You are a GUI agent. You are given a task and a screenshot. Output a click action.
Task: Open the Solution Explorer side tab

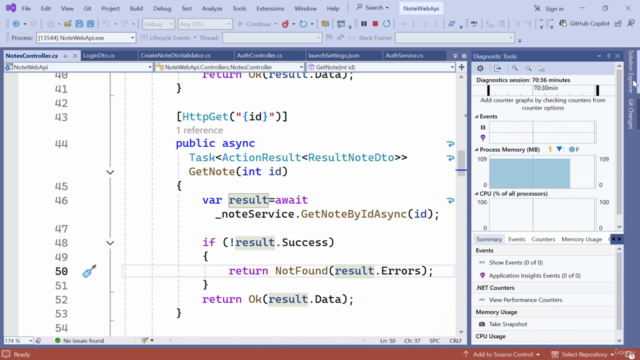(631, 71)
